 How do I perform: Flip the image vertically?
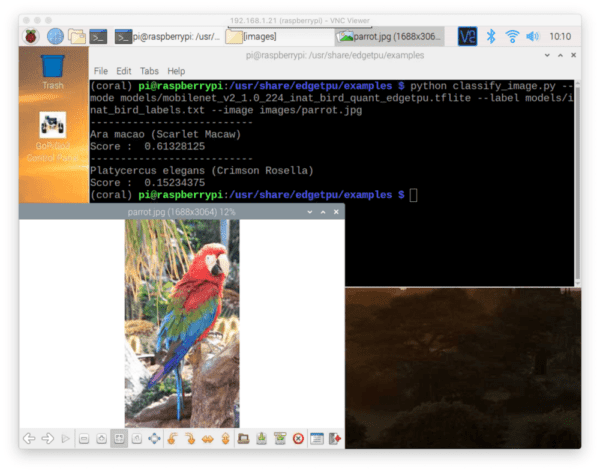point(225,438)
